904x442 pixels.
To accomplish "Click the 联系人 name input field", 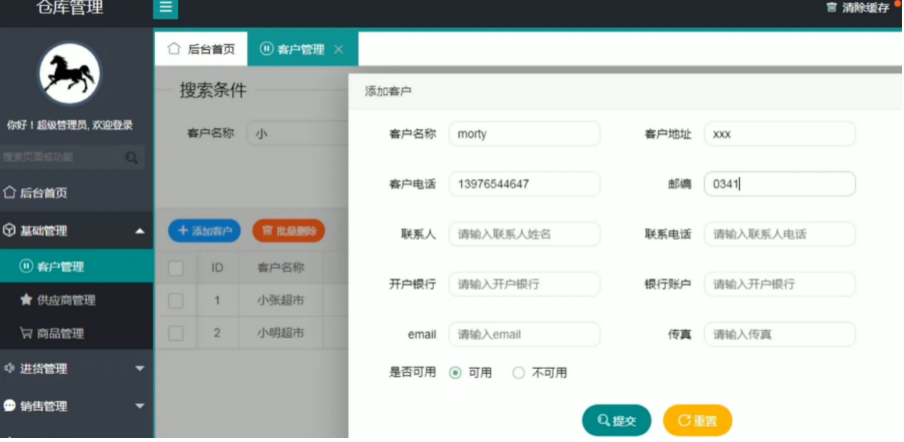I will pos(524,234).
